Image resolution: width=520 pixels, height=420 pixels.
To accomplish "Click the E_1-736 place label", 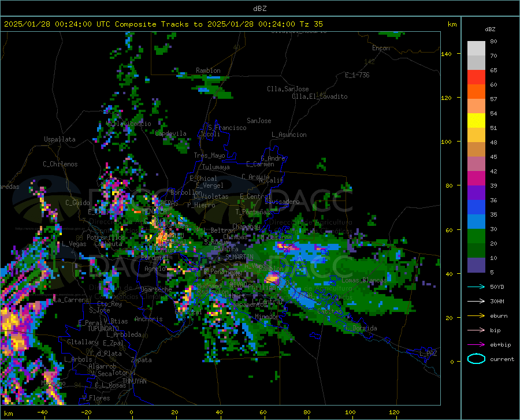I will [x=357, y=75].
